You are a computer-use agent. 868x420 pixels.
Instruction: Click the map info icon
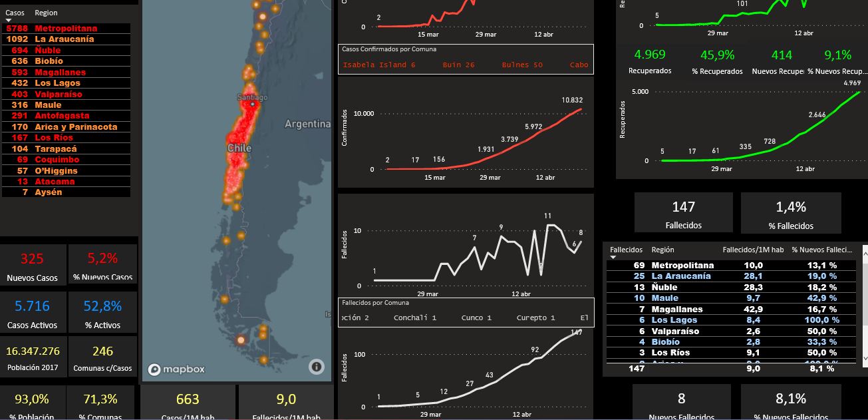[x=317, y=366]
